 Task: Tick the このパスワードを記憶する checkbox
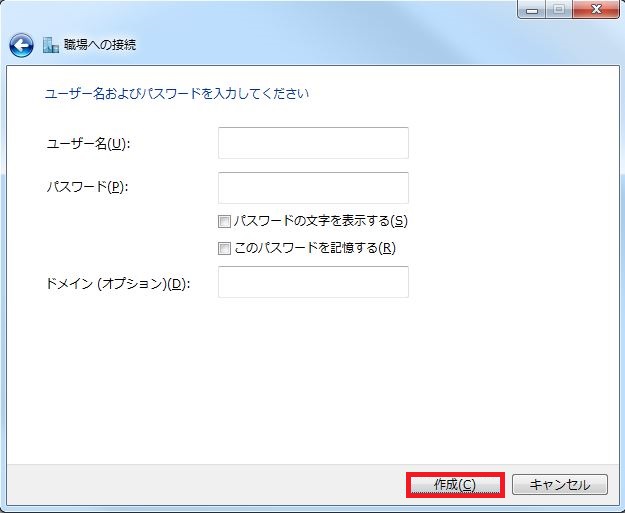(x=224, y=248)
